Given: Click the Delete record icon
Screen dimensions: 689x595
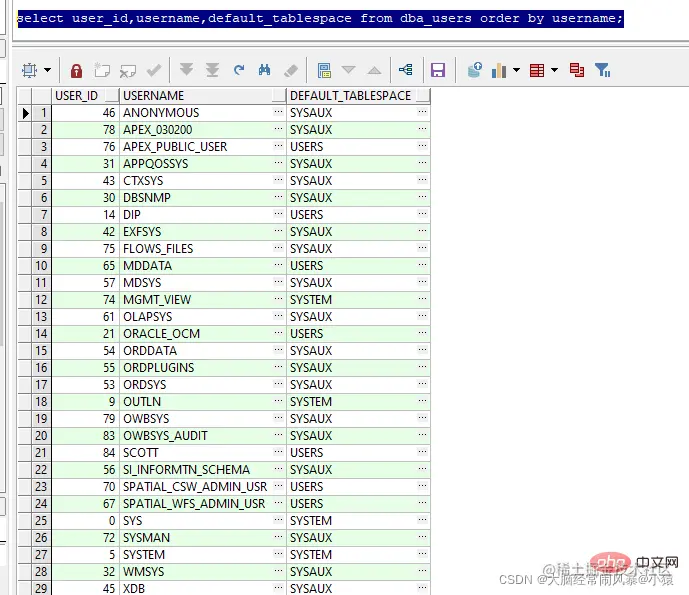Looking at the screenshot, I should point(128,70).
